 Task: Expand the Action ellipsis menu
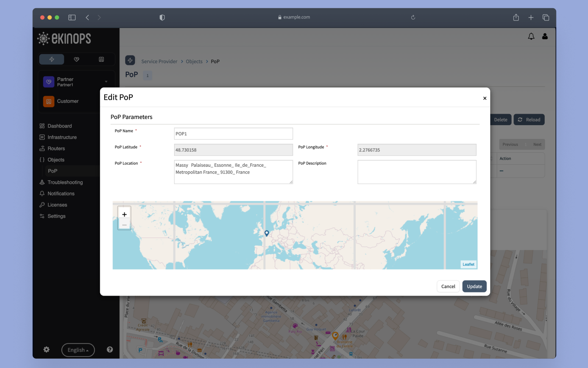(501, 171)
